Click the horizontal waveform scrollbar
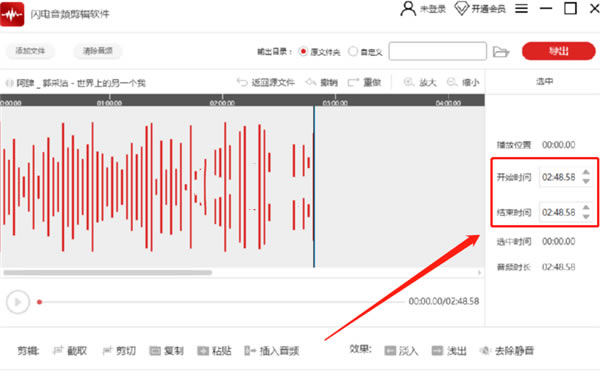600x372 pixels. click(108, 273)
